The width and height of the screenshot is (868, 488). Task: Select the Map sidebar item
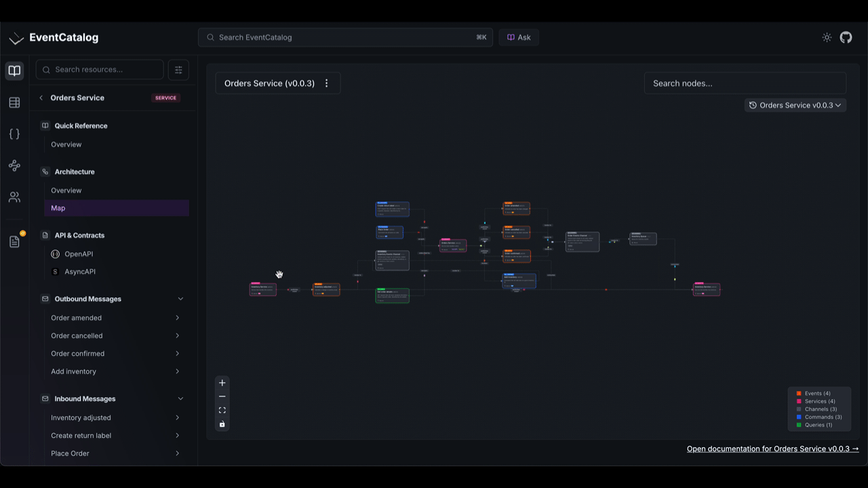pos(116,208)
